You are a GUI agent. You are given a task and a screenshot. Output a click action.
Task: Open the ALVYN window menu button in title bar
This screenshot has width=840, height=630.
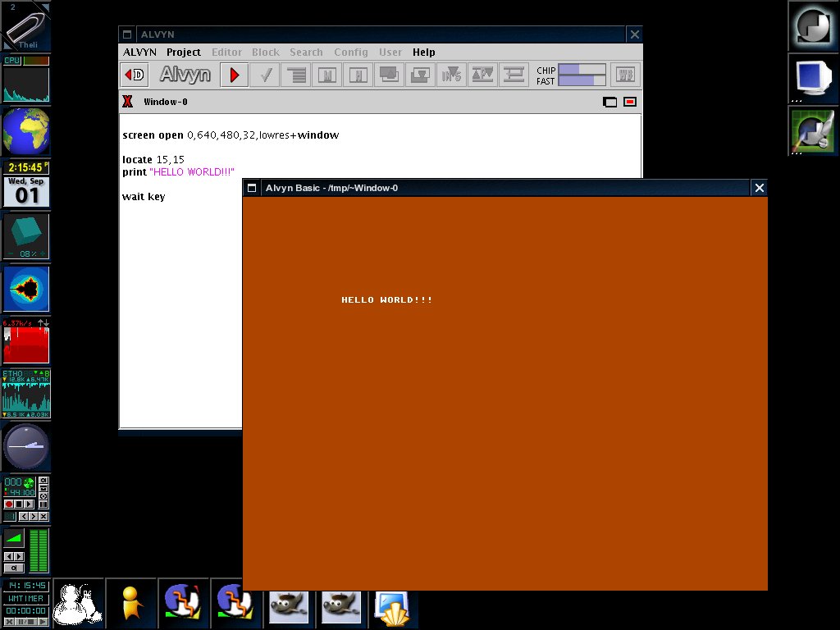point(127,34)
